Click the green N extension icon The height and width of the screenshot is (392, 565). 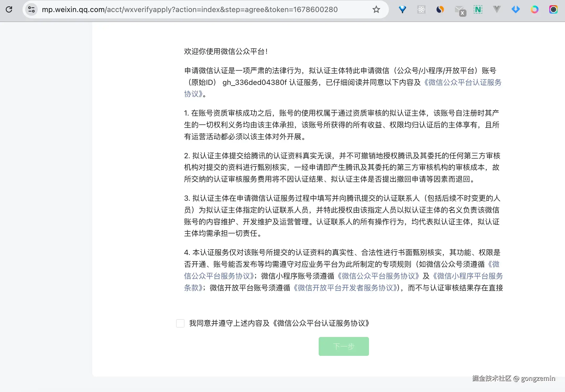(x=478, y=9)
